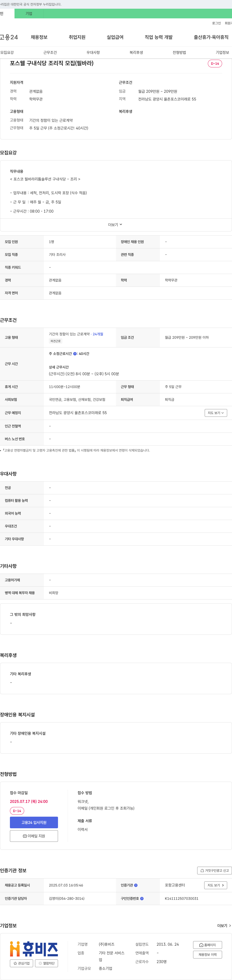
Task: Click contact 김영미(054-280-3014)
Action: [66, 899]
